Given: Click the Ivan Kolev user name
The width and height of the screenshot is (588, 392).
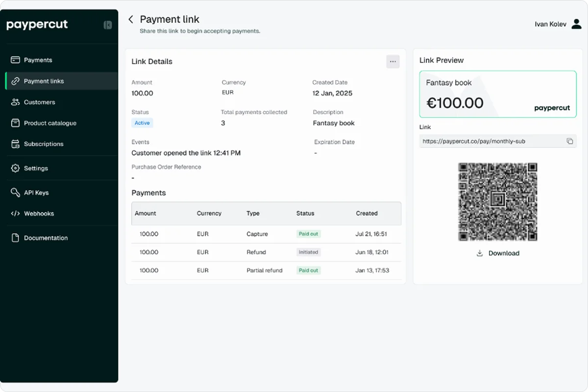Looking at the screenshot, I should [x=551, y=24].
